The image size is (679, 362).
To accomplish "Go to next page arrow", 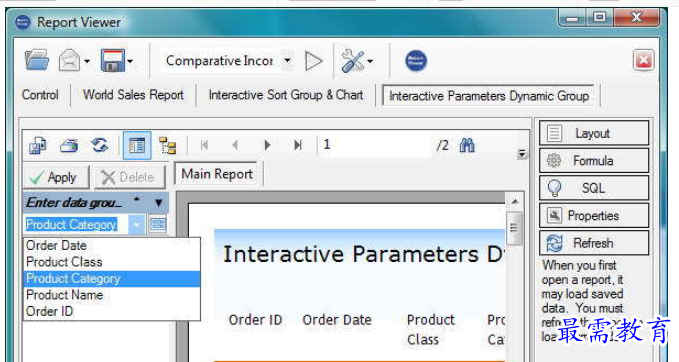I will pyautogui.click(x=267, y=145).
